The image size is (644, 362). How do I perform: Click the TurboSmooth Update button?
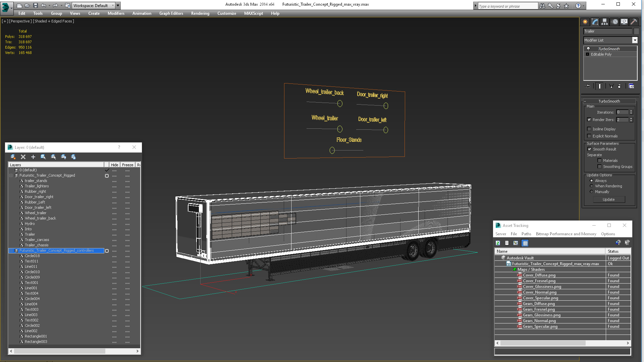coord(609,199)
